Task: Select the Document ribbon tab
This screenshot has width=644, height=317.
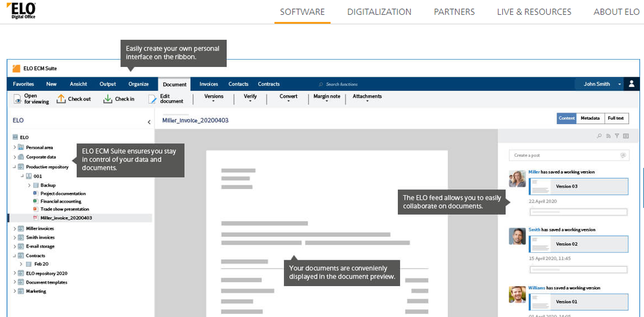Action: [175, 84]
